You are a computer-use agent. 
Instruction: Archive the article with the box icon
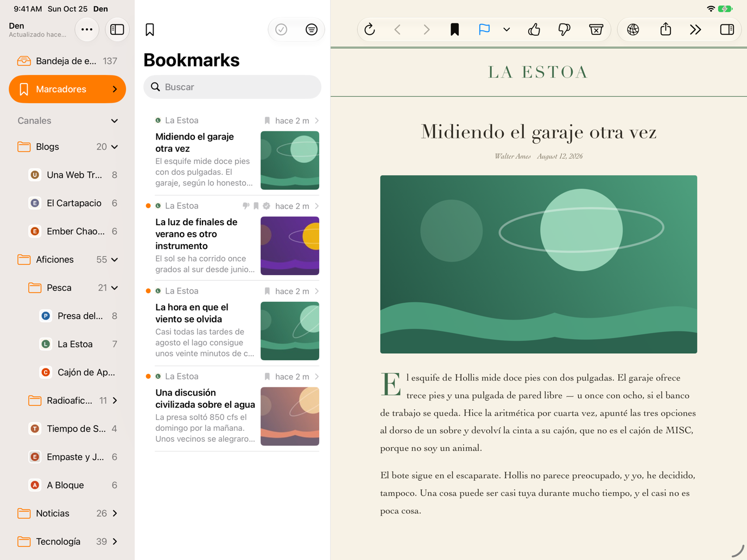[x=596, y=29]
